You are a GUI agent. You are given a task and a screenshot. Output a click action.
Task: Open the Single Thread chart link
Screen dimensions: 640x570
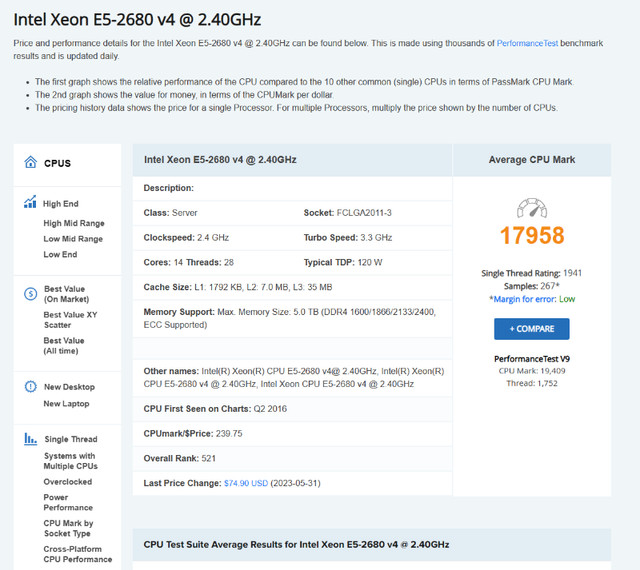pos(71,439)
